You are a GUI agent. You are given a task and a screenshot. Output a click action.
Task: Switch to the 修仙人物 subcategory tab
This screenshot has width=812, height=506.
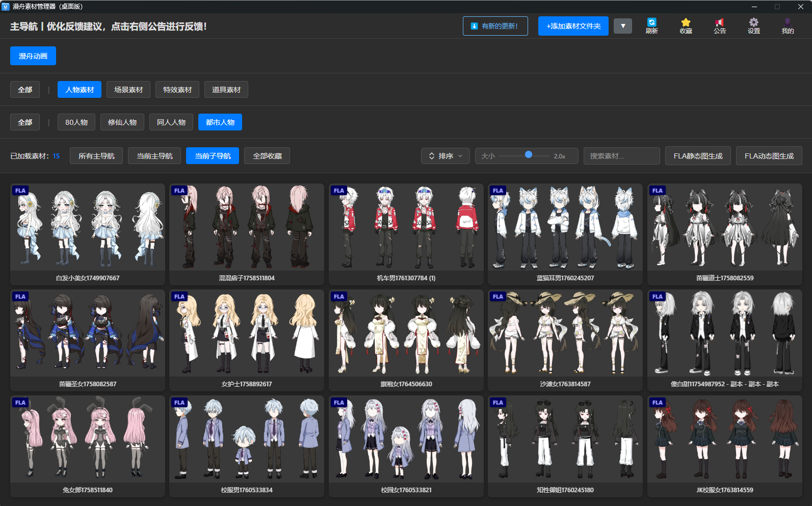click(x=122, y=122)
